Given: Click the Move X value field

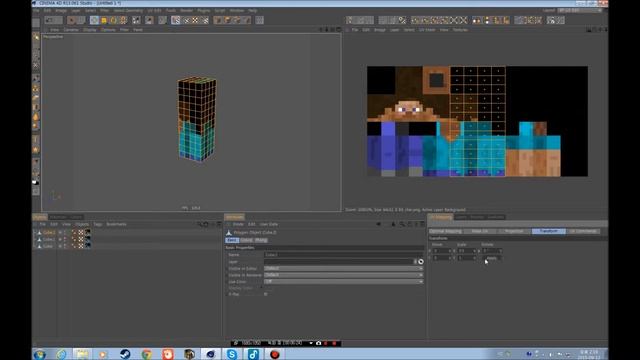Looking at the screenshot, I should pyautogui.click(x=441, y=251).
